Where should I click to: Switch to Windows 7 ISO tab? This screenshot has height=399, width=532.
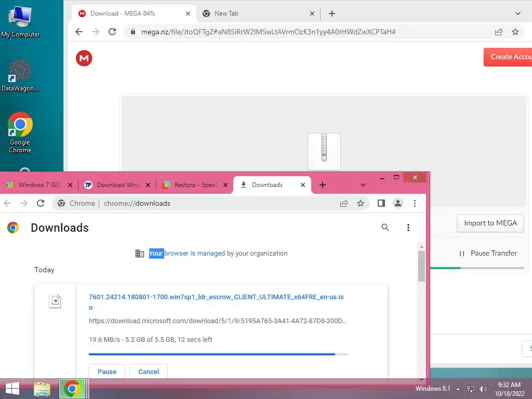point(39,185)
